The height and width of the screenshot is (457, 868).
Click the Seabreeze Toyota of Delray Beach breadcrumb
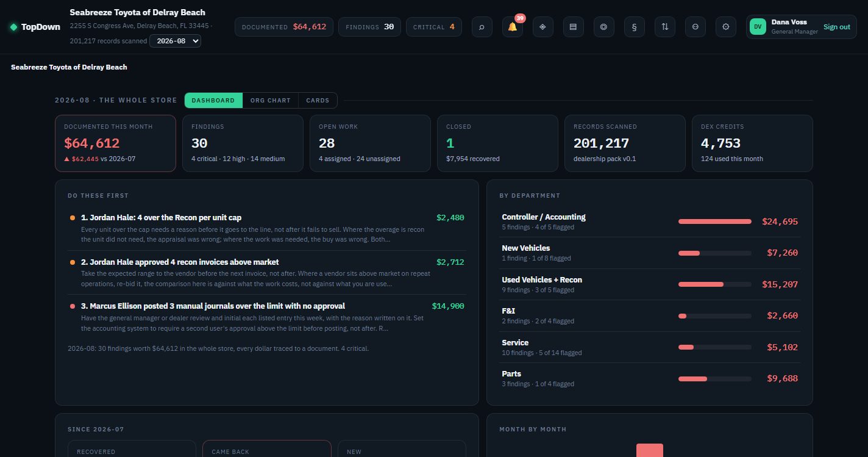pyautogui.click(x=69, y=67)
